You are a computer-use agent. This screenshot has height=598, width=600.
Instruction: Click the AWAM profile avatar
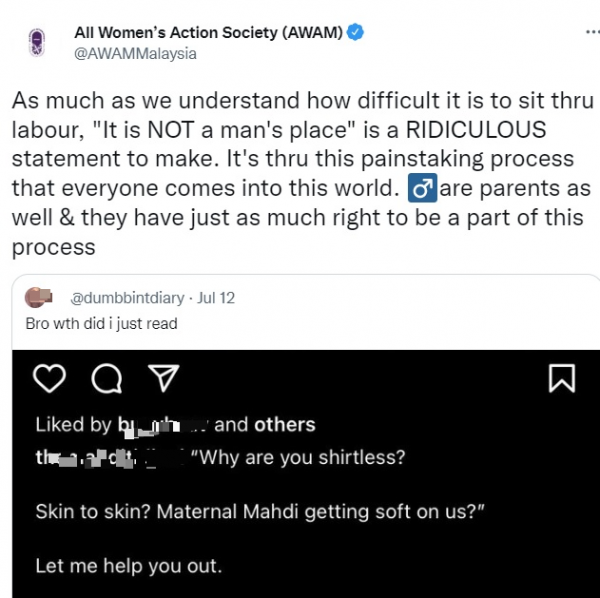(x=38, y=44)
